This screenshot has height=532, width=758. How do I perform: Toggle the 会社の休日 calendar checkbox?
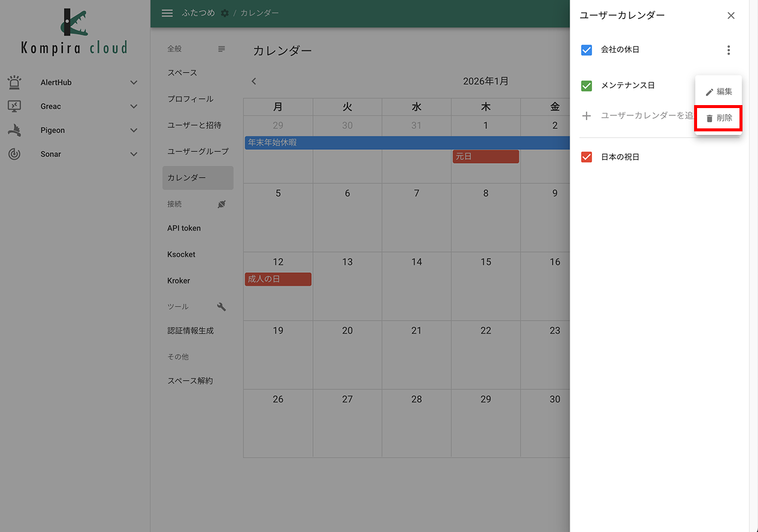(586, 50)
